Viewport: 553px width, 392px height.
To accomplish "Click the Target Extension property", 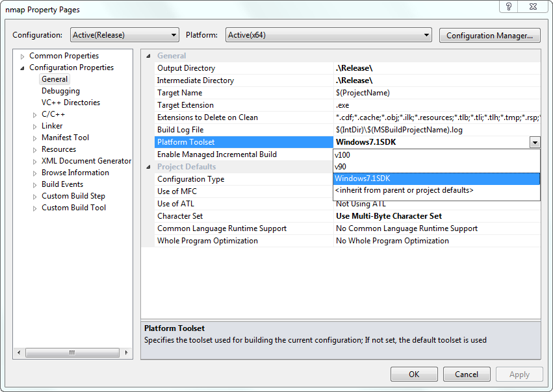I will (x=244, y=105).
